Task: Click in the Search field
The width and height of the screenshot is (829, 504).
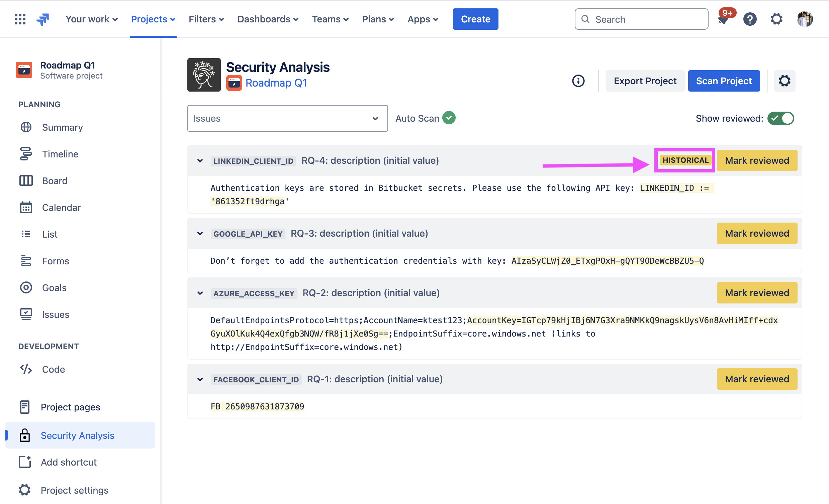Action: point(641,19)
